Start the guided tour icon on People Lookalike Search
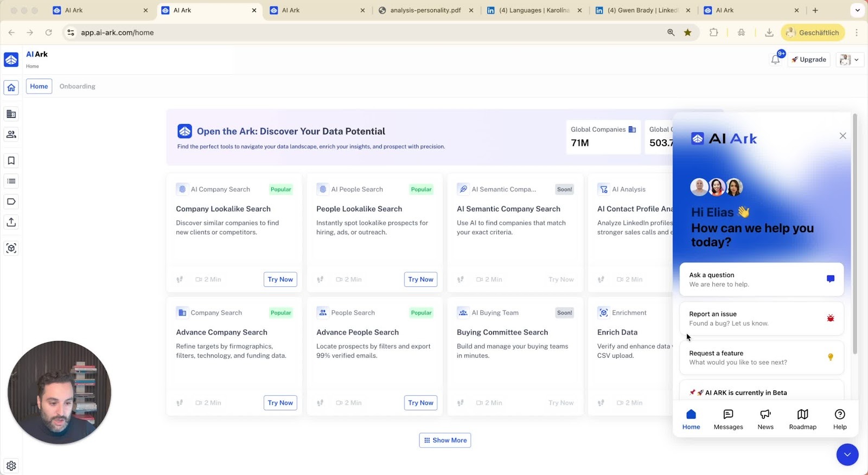868x475 pixels. pyautogui.click(x=320, y=279)
